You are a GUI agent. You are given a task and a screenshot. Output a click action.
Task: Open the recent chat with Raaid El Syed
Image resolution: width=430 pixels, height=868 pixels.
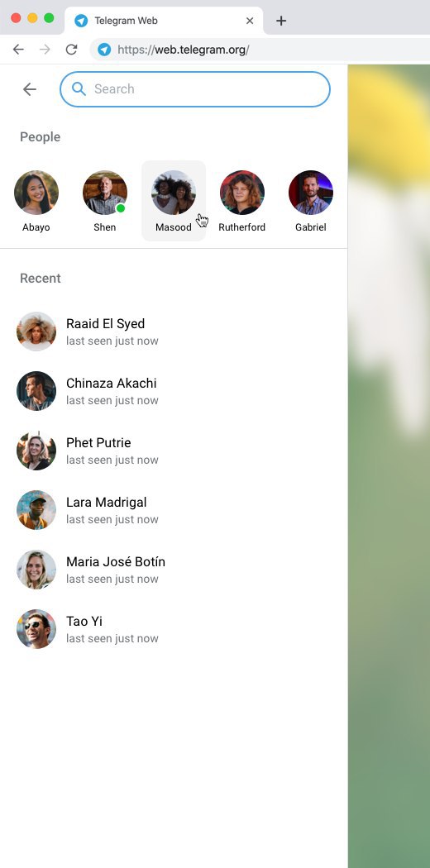(174, 331)
